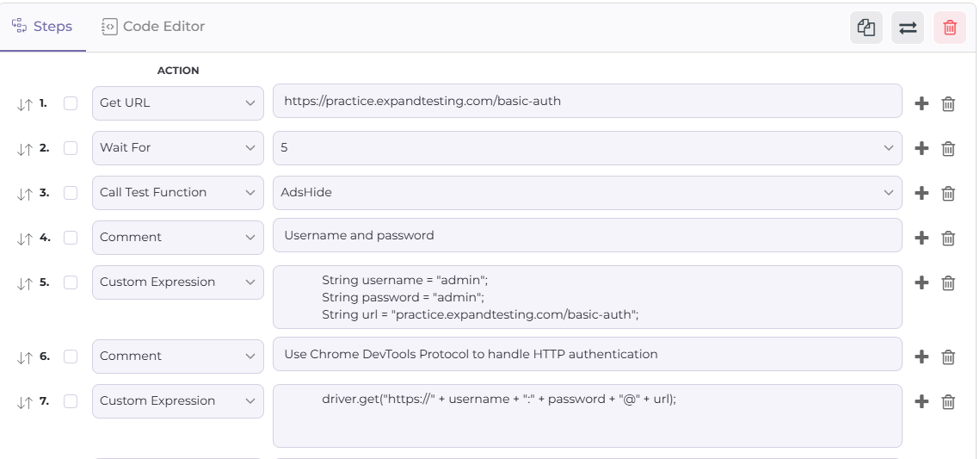
Task: Change the step 5 Custom Expression action dropdown
Action: point(177,282)
